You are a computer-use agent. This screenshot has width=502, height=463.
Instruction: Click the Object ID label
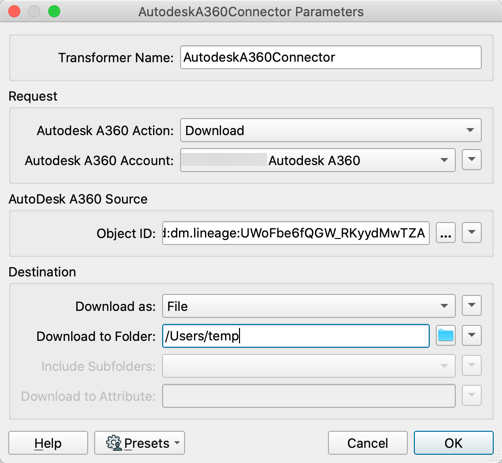[x=126, y=233]
